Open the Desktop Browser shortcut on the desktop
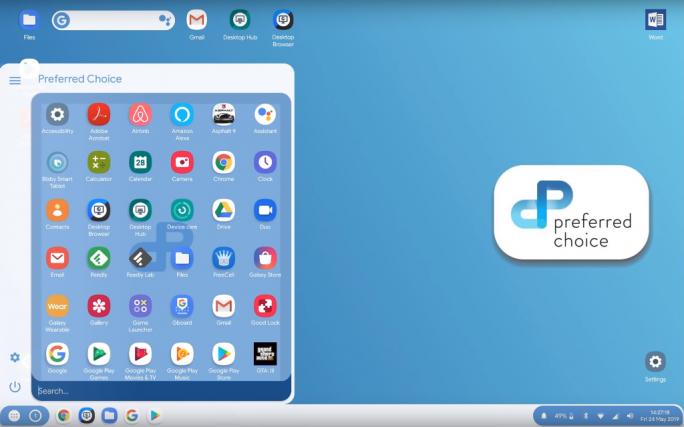This screenshot has height=427, width=684. (283, 20)
